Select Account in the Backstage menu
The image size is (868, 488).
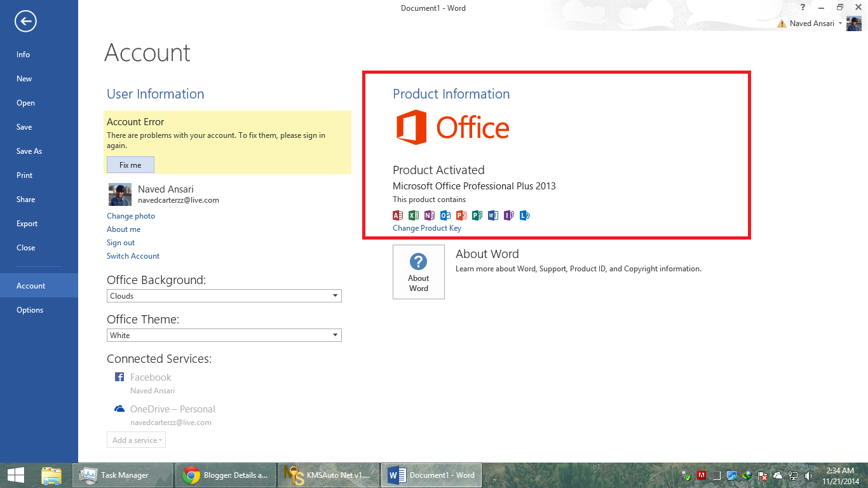point(39,285)
